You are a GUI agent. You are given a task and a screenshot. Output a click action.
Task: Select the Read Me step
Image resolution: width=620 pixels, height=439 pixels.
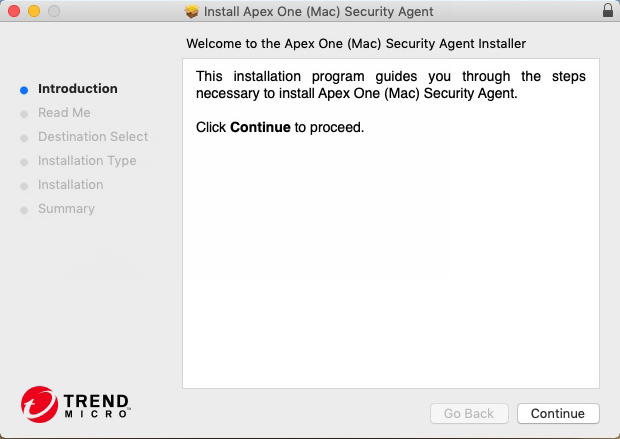(64, 113)
